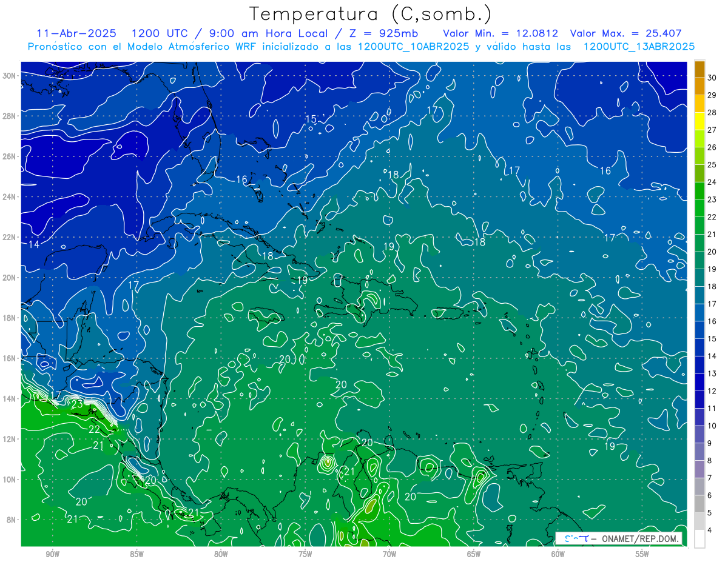This screenshot has width=728, height=562.
Task: Click the '1200 UTC' time in header
Action: (160, 33)
